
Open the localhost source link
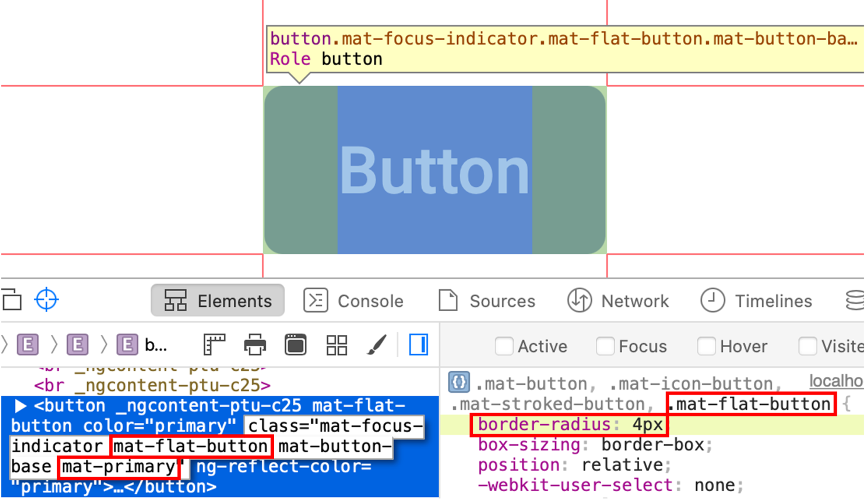click(836, 381)
